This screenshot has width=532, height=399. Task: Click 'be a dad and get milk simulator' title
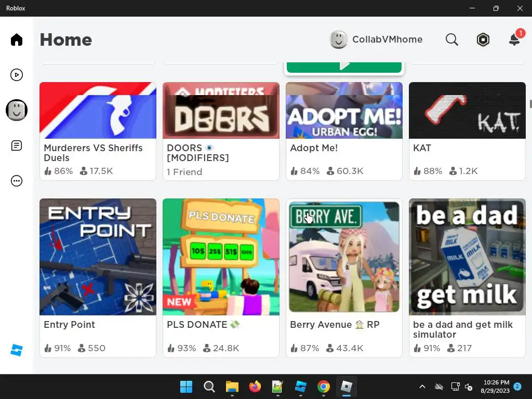click(x=462, y=329)
